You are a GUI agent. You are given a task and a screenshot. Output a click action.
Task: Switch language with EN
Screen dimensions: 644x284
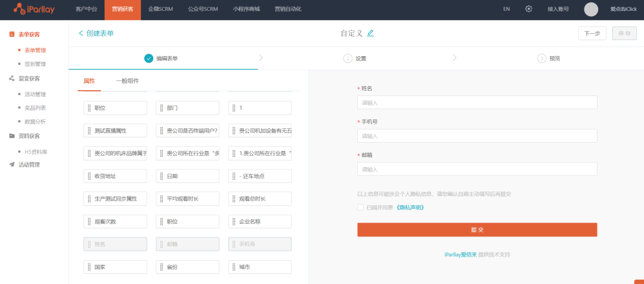(x=506, y=9)
